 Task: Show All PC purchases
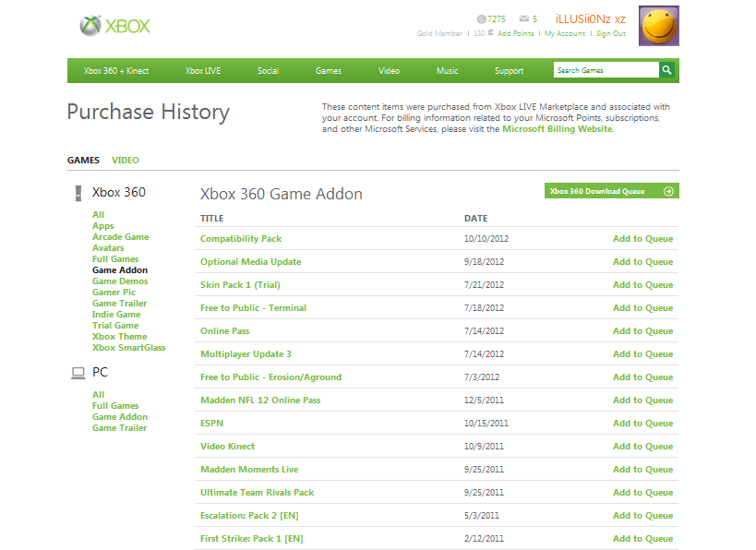[x=99, y=394]
